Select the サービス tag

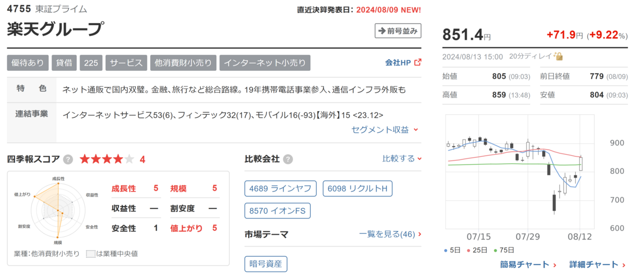(x=126, y=62)
